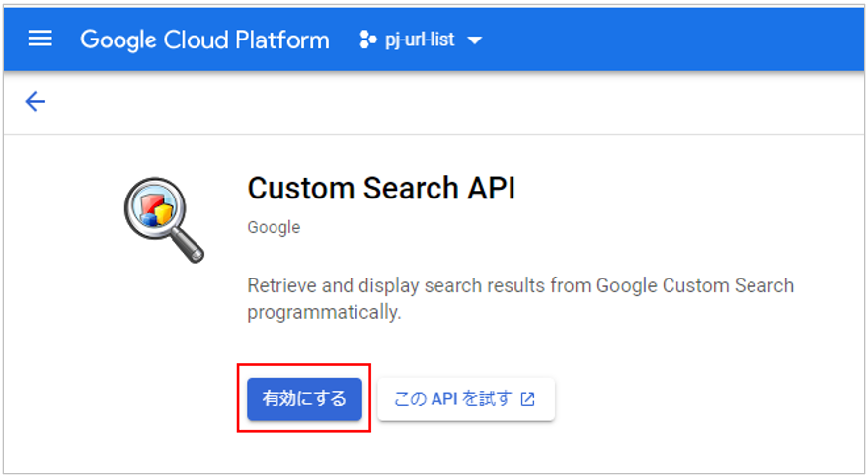Viewport: 868px width, 476px height.
Task: Open the pj-url-list project picker
Action: [x=420, y=40]
